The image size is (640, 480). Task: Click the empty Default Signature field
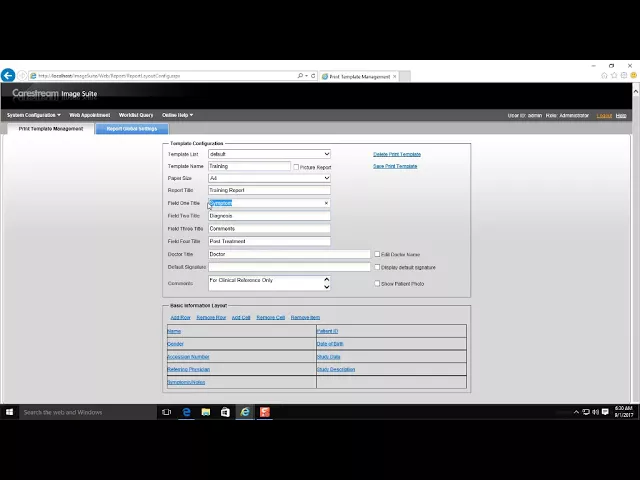(x=289, y=267)
